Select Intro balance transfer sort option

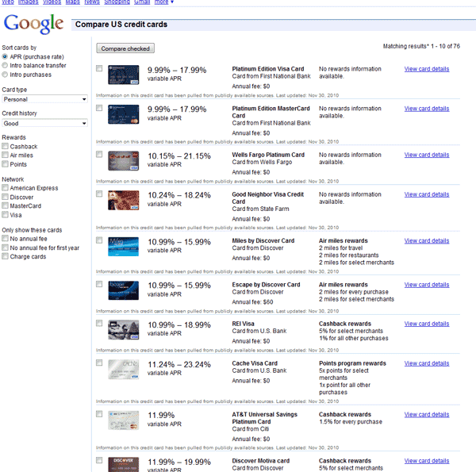point(5,65)
